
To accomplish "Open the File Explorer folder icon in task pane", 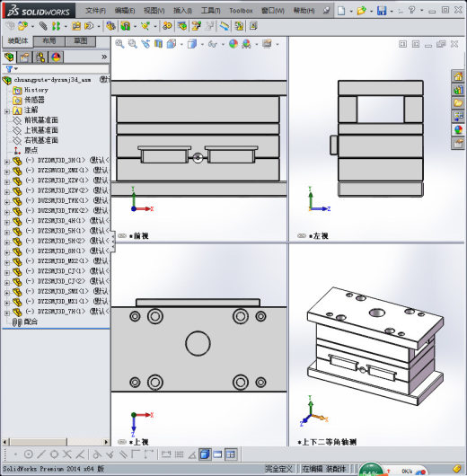I will click(x=458, y=103).
